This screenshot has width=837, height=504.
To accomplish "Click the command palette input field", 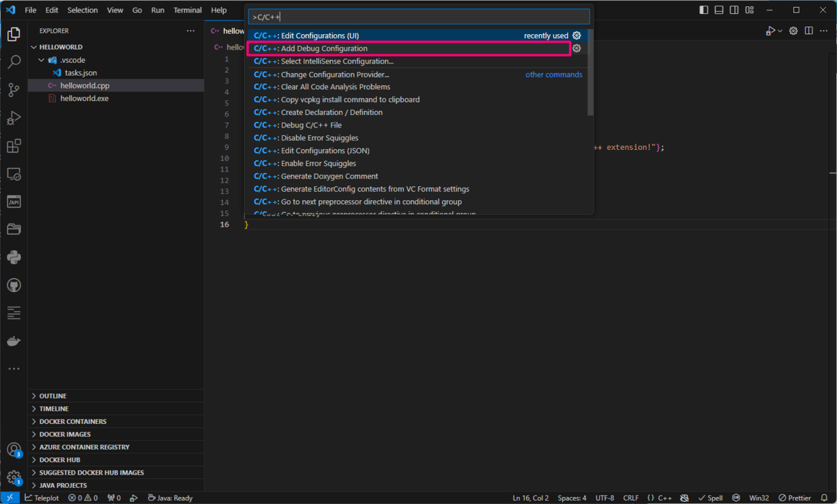I will (419, 17).
